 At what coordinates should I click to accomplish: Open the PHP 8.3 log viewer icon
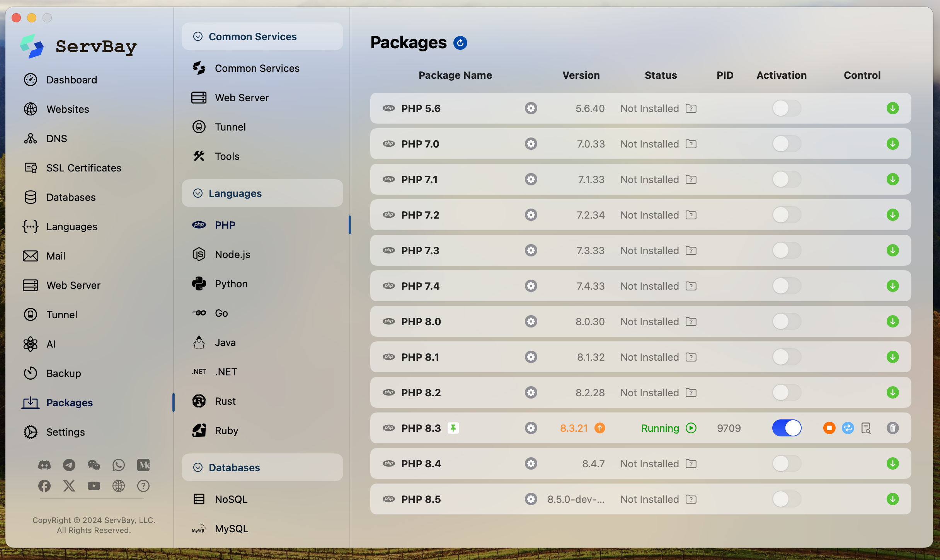click(866, 428)
